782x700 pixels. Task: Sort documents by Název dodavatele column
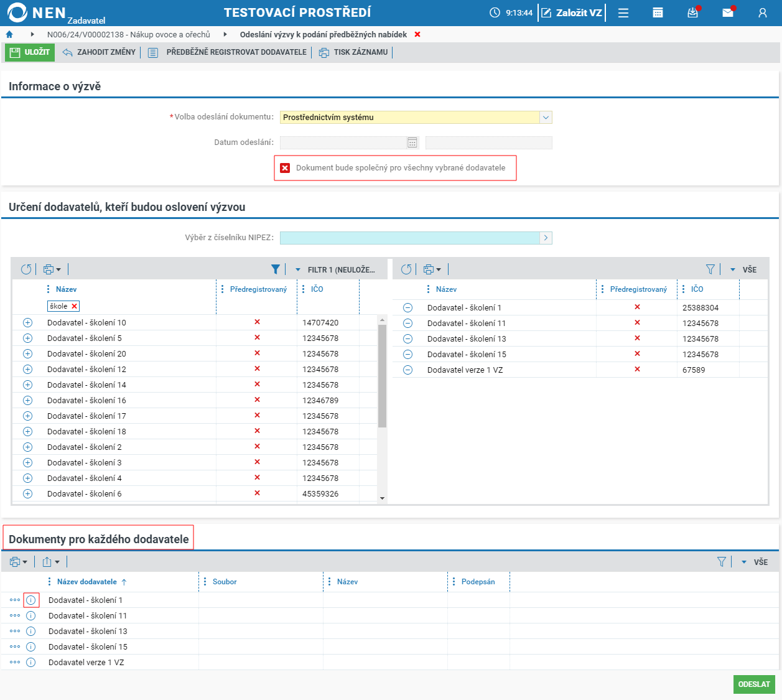click(x=87, y=582)
